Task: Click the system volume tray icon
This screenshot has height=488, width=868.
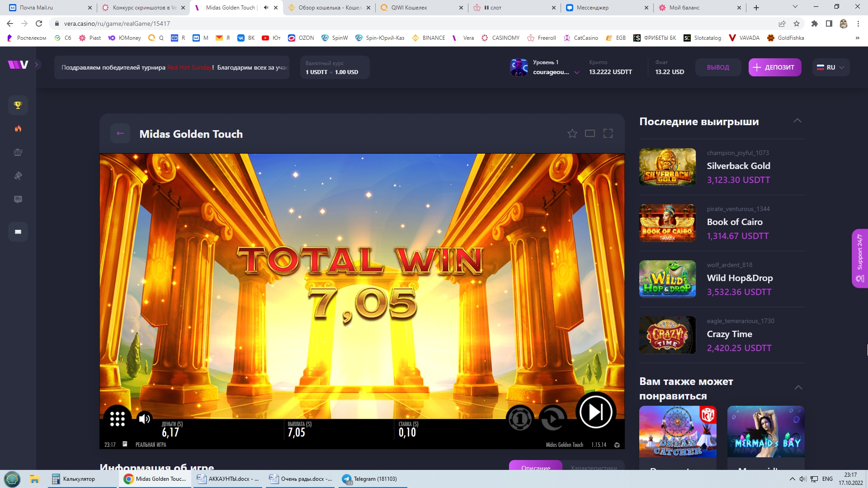Action: point(803,479)
